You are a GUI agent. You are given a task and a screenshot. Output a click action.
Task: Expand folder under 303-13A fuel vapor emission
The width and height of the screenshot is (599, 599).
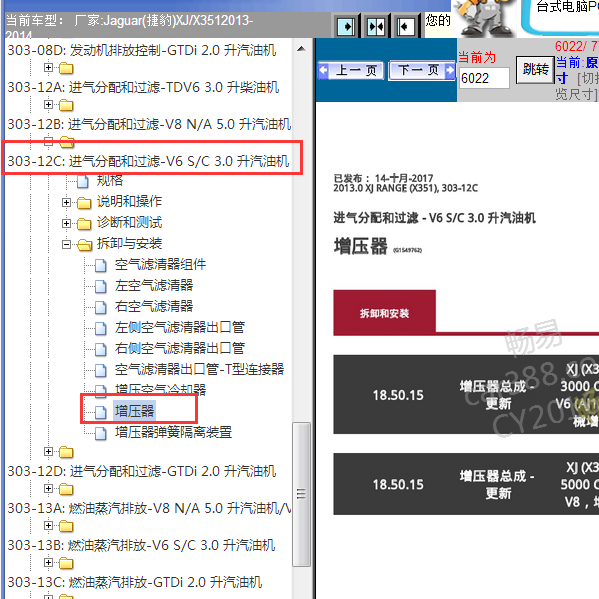point(48,526)
